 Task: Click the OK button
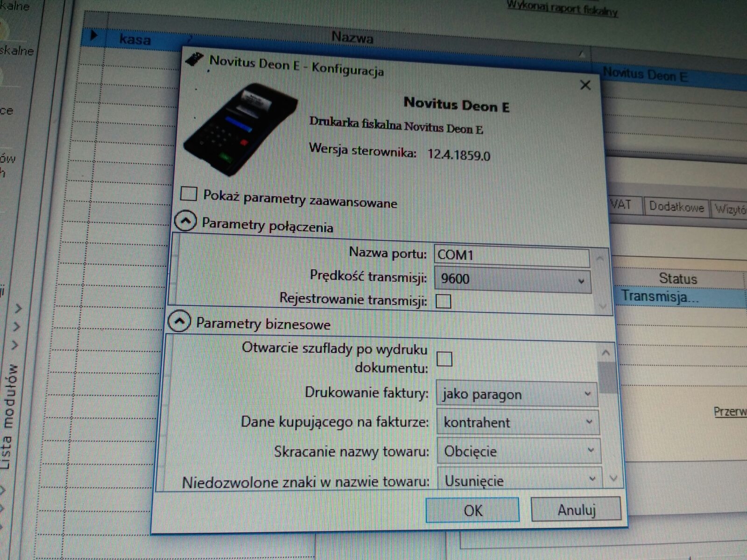[x=472, y=510]
